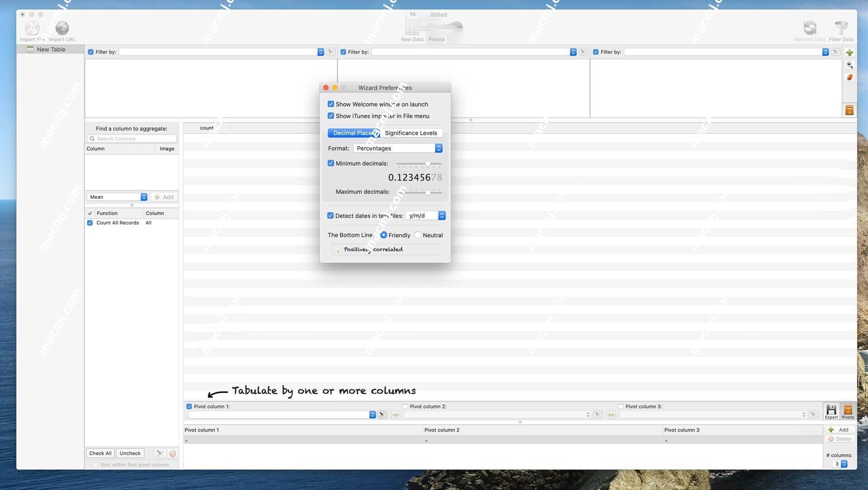The height and width of the screenshot is (490, 868).
Task: Click the Pivots drawer icon
Action: click(848, 411)
